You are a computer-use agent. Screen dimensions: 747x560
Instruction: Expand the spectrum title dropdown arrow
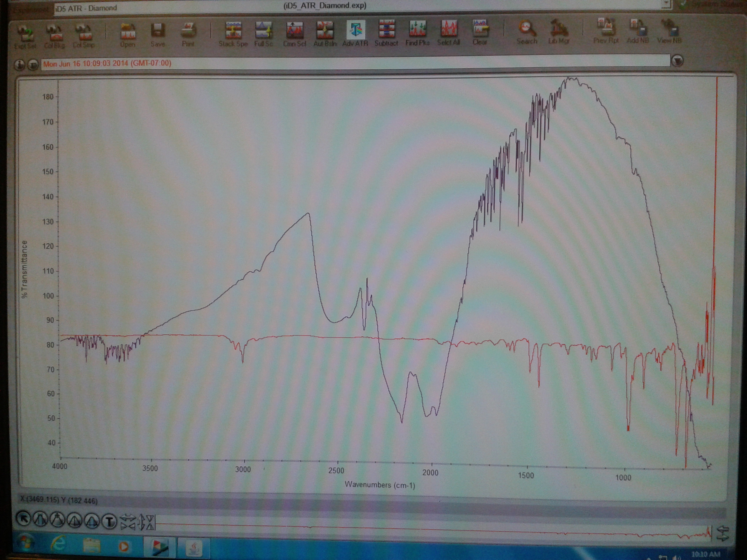677,61
